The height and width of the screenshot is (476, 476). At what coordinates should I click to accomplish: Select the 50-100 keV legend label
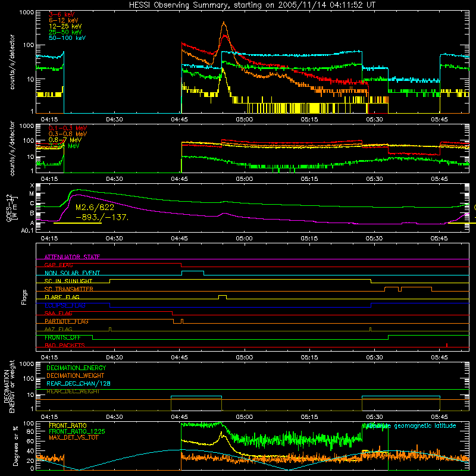(x=67, y=38)
